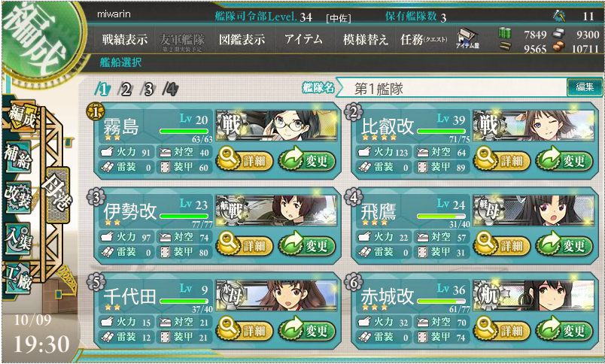Click 飛鷹 HP gauge bar
The image size is (605, 364).
tap(442, 216)
